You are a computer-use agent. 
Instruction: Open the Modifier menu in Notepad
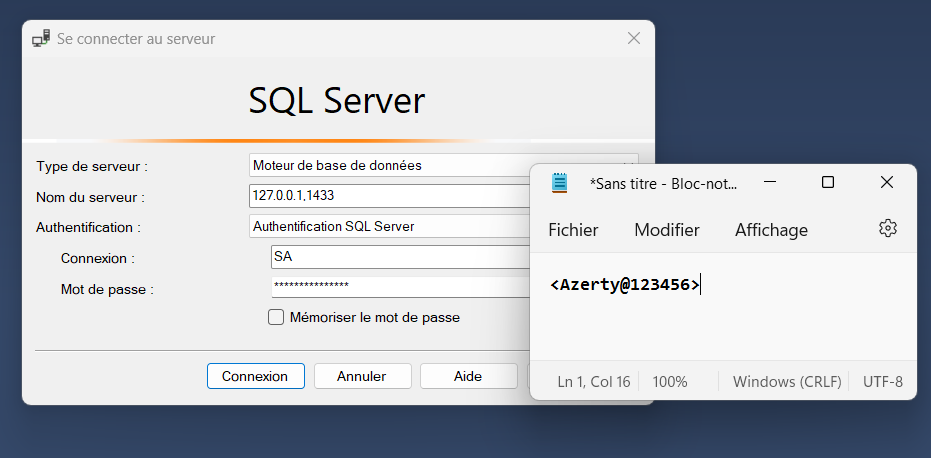pyautogui.click(x=667, y=230)
